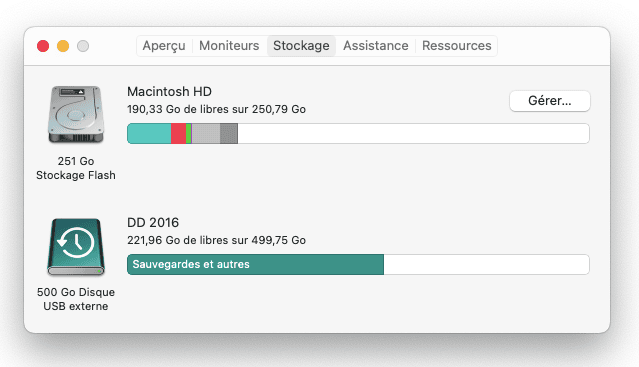Image resolution: width=639 pixels, height=367 pixels.
Task: Click the Gérer... button
Action: pos(549,101)
